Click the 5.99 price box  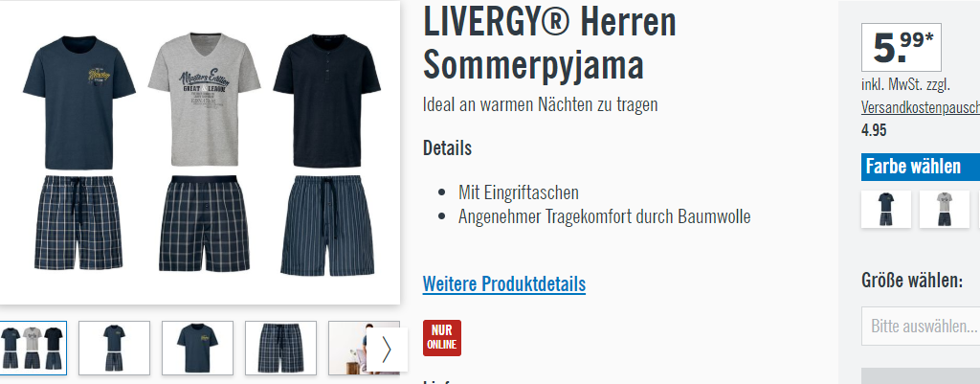(901, 48)
